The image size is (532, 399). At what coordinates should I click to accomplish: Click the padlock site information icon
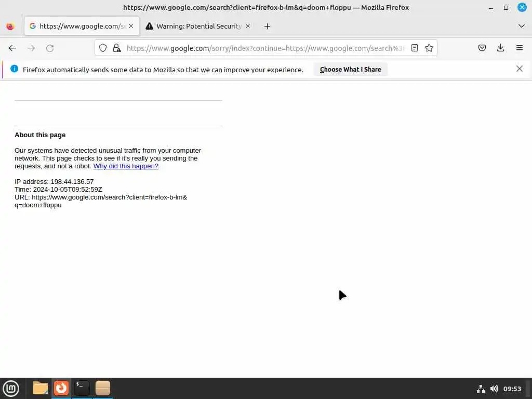click(117, 48)
